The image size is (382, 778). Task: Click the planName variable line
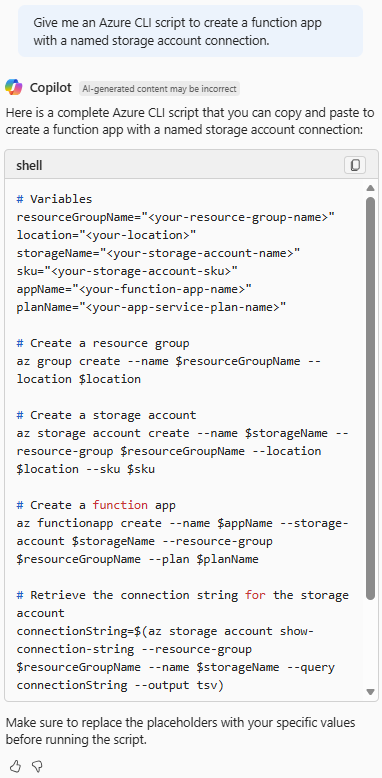[151, 307]
